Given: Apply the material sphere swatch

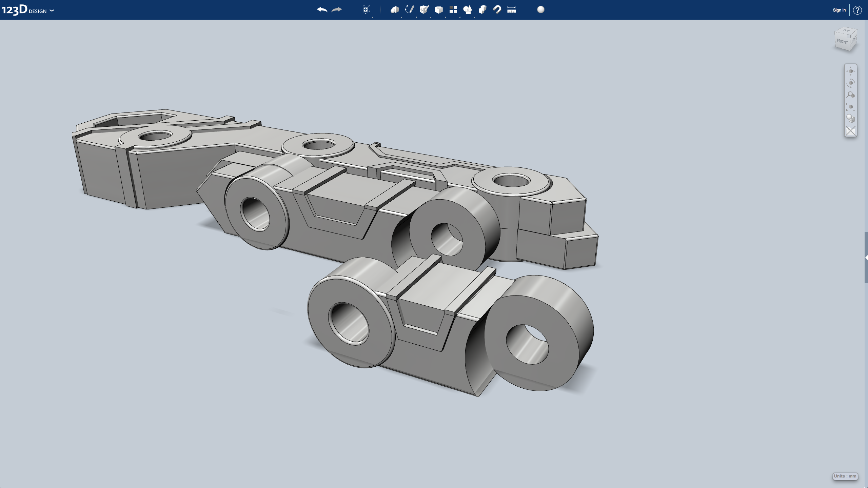Looking at the screenshot, I should [540, 10].
